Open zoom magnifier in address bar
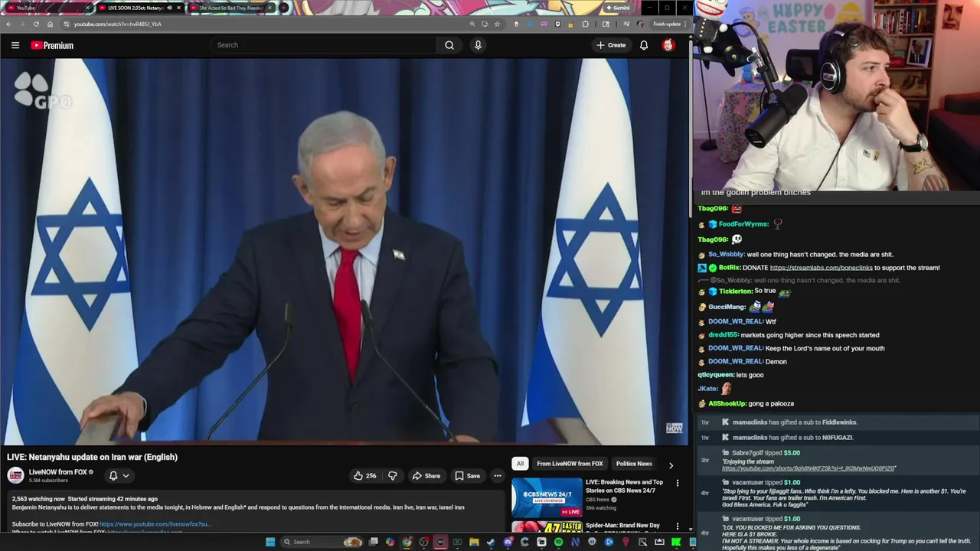The image size is (980, 551). 472,24
